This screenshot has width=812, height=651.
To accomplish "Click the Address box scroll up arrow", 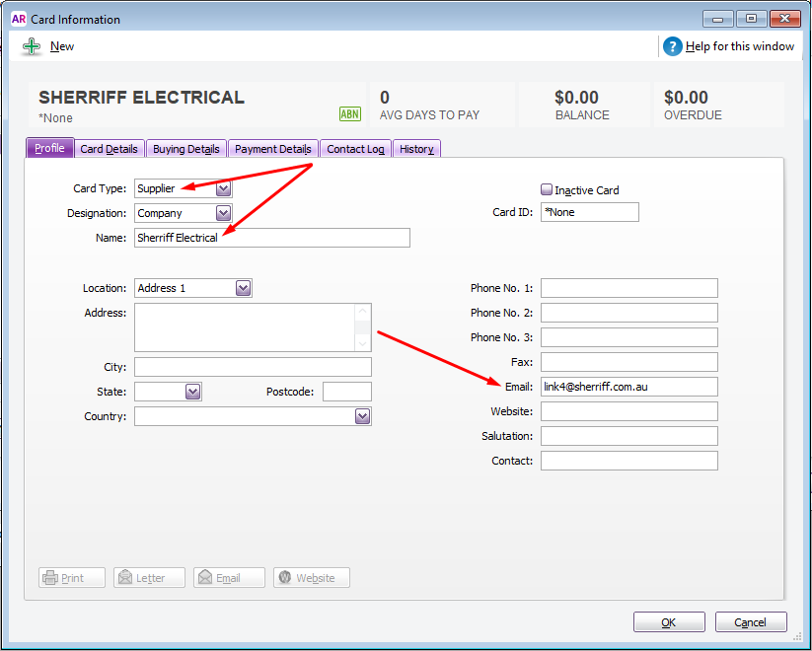I will tap(362, 312).
